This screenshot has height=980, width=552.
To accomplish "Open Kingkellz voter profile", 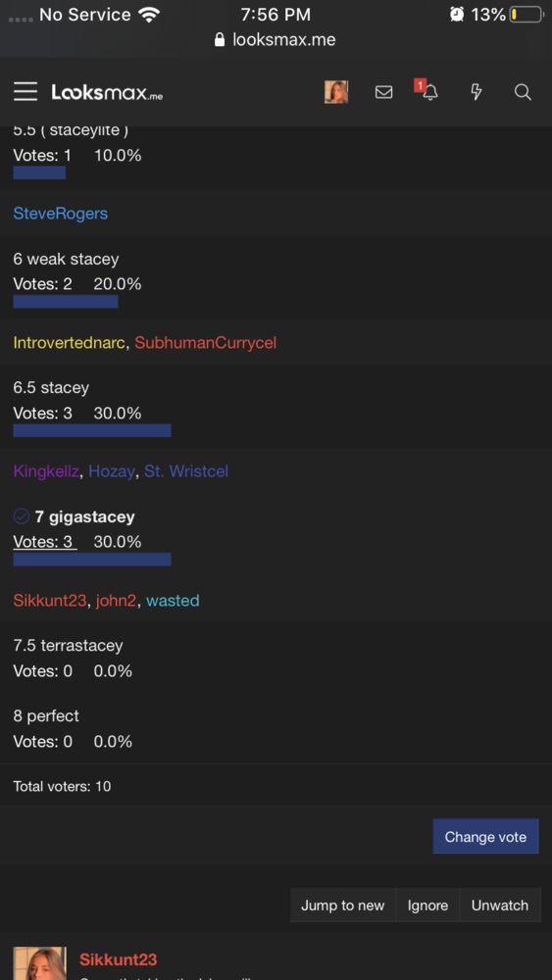I will [46, 471].
